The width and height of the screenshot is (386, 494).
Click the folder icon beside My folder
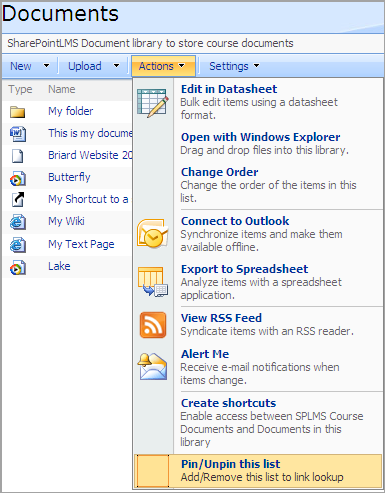17,112
